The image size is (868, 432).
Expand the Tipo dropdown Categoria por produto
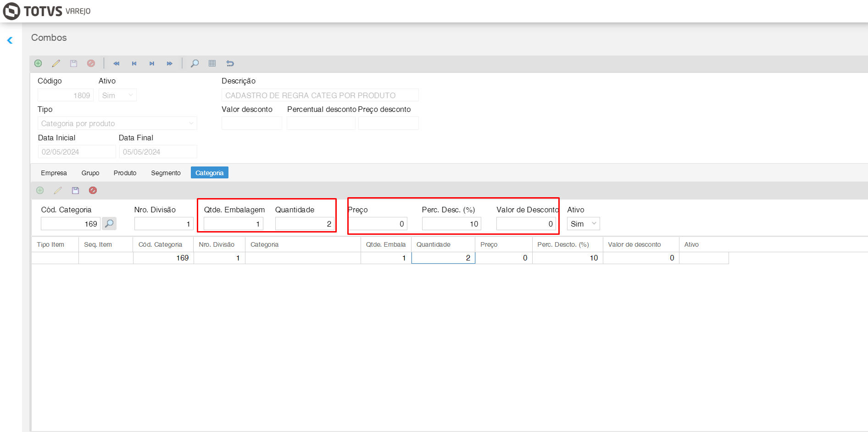point(117,123)
